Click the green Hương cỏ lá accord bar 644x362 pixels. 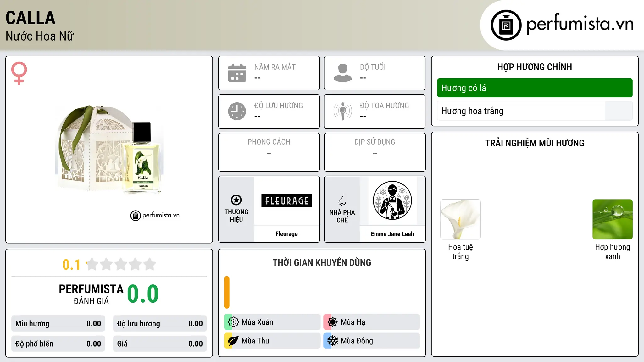point(535,88)
